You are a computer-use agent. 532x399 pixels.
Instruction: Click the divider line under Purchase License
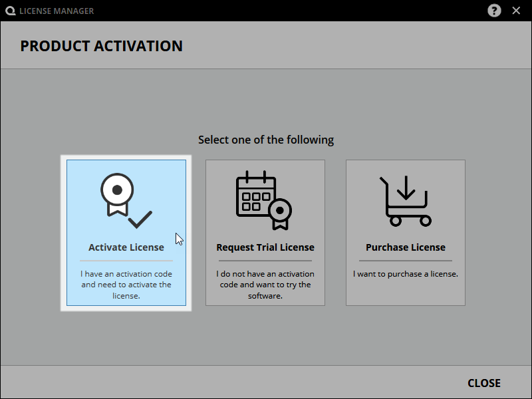406,261
